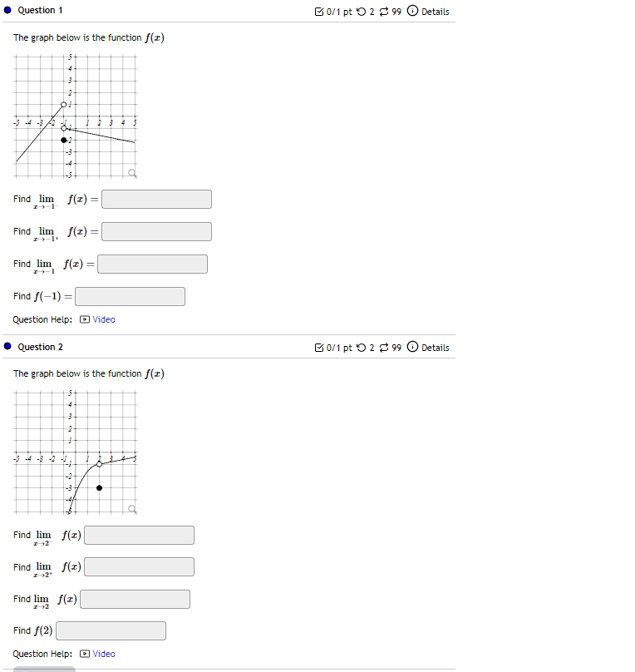
Task: Click the video play icon beside Question 2 help
Action: 86,654
